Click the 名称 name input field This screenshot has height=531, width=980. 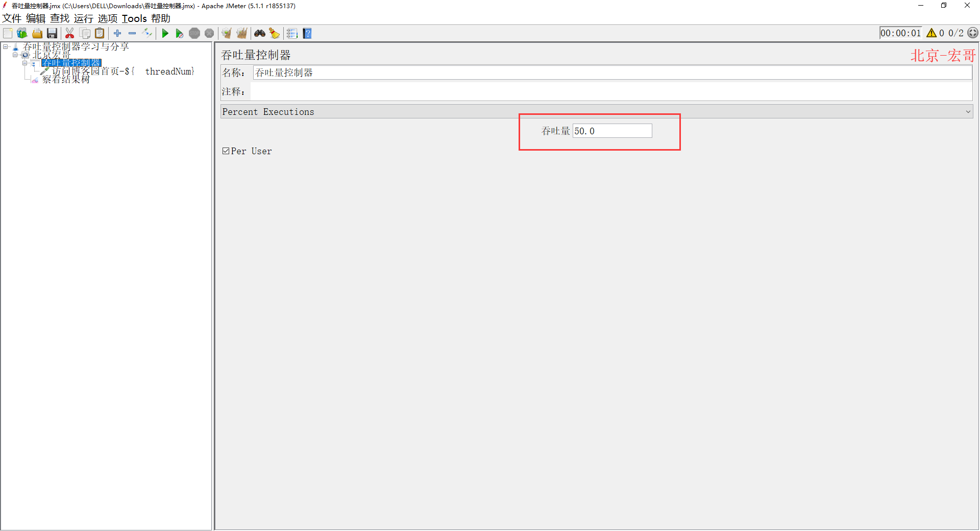[612, 73]
